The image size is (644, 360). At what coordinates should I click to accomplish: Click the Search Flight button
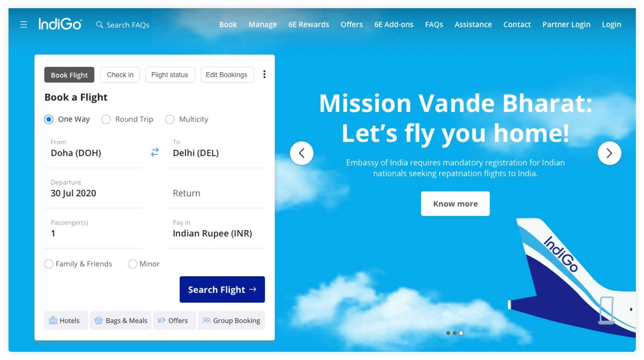click(x=222, y=290)
